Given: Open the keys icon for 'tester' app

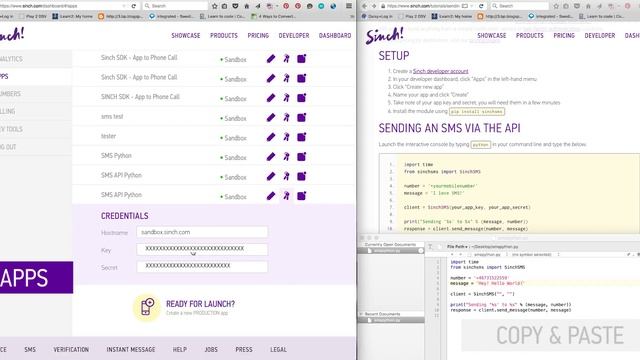Looking at the screenshot, I should click(x=287, y=137).
